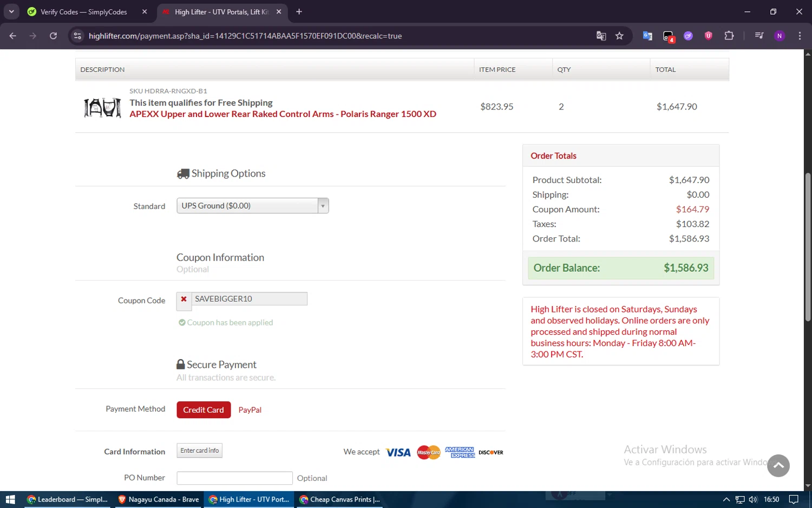Click the Enter card info button
Image resolution: width=812 pixels, height=508 pixels.
pyautogui.click(x=199, y=451)
